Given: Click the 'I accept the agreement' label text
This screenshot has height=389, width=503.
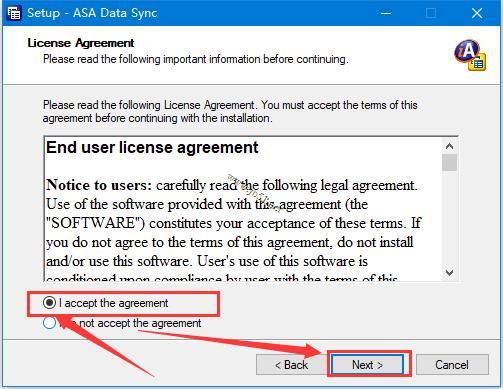Looking at the screenshot, I should point(113,303).
